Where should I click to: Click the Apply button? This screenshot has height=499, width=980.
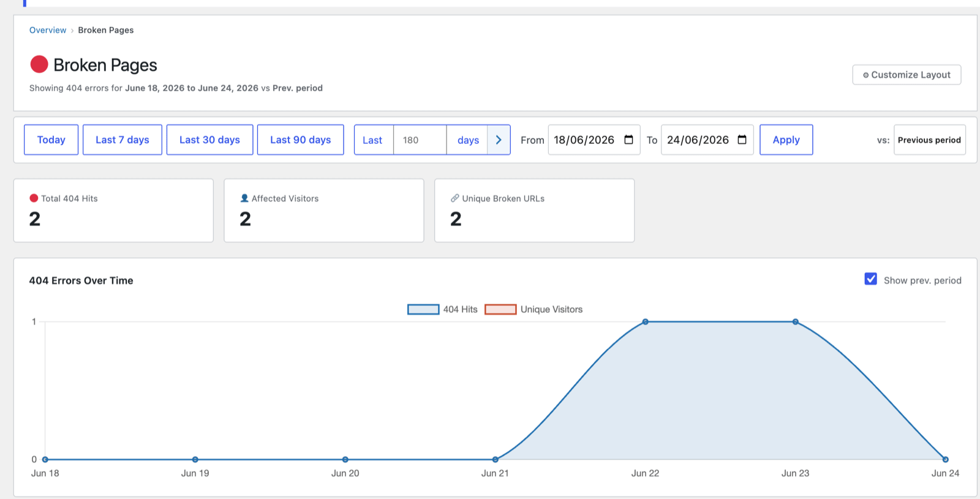[x=786, y=140]
